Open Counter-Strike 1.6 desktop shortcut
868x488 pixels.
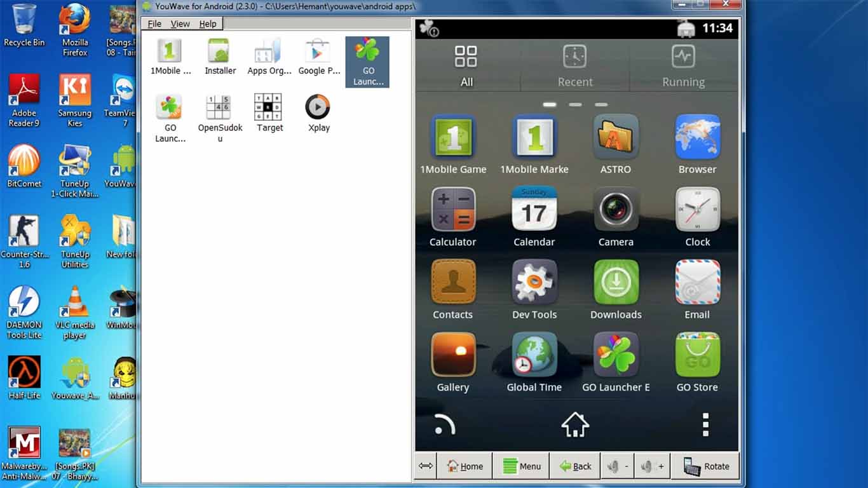(x=24, y=241)
